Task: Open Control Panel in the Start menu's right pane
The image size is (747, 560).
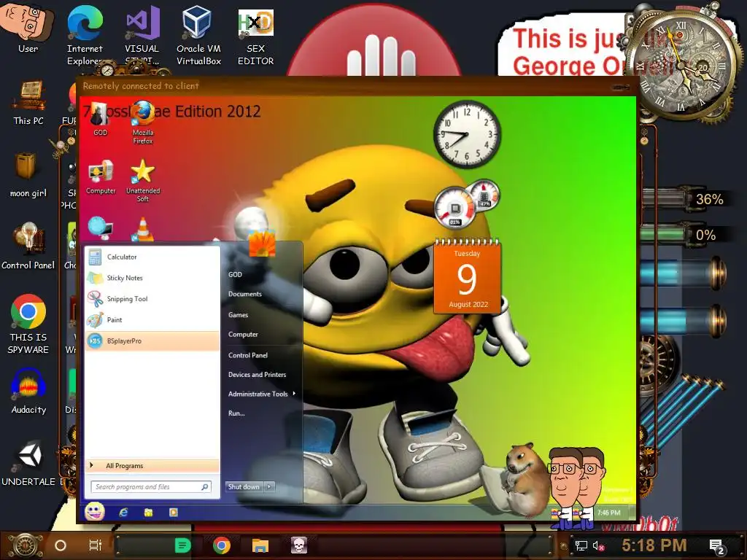Action: [248, 355]
